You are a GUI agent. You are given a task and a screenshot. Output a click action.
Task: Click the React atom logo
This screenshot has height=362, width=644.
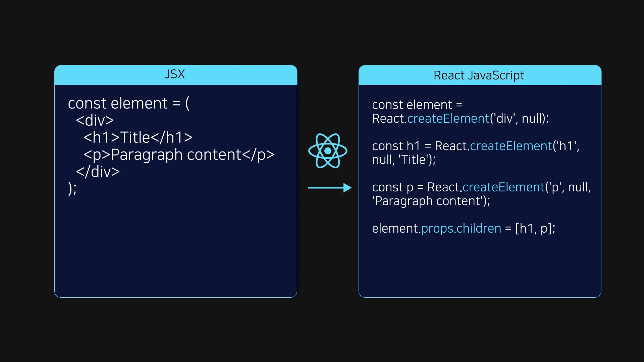[328, 151]
